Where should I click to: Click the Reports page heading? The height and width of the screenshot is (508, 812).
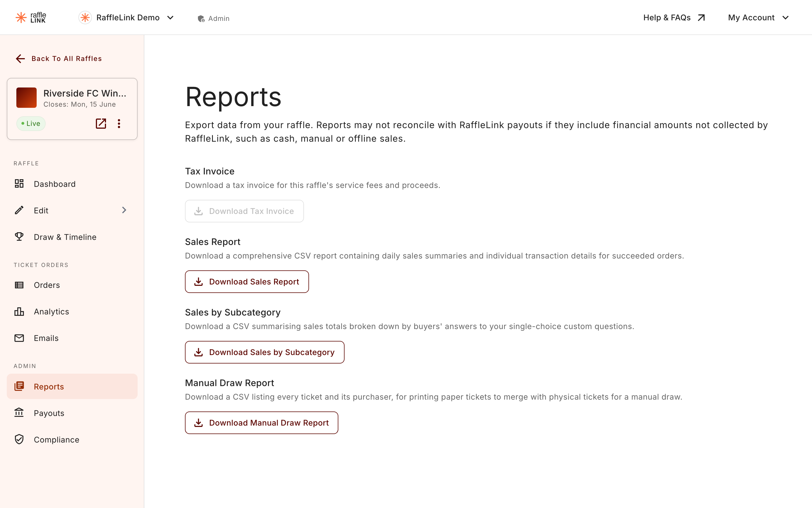pyautogui.click(x=233, y=97)
